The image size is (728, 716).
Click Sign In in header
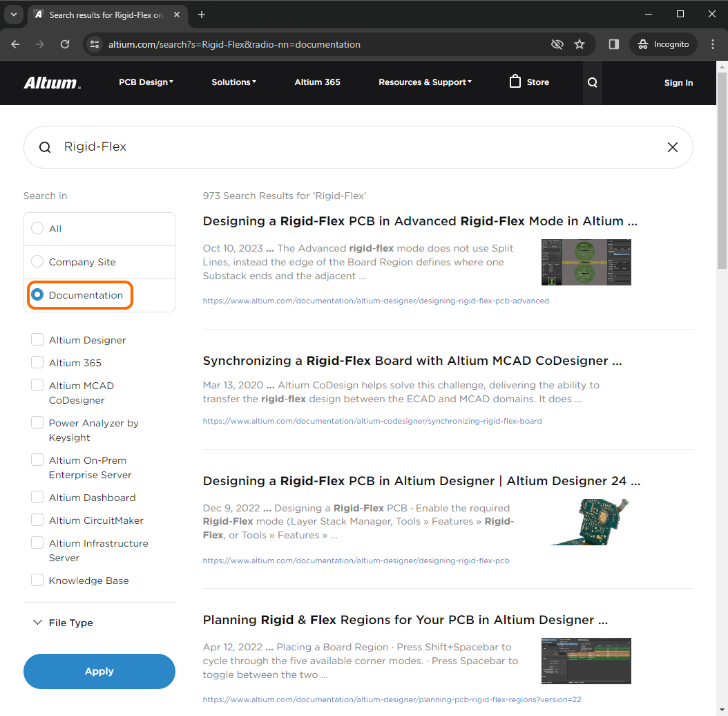(x=678, y=83)
